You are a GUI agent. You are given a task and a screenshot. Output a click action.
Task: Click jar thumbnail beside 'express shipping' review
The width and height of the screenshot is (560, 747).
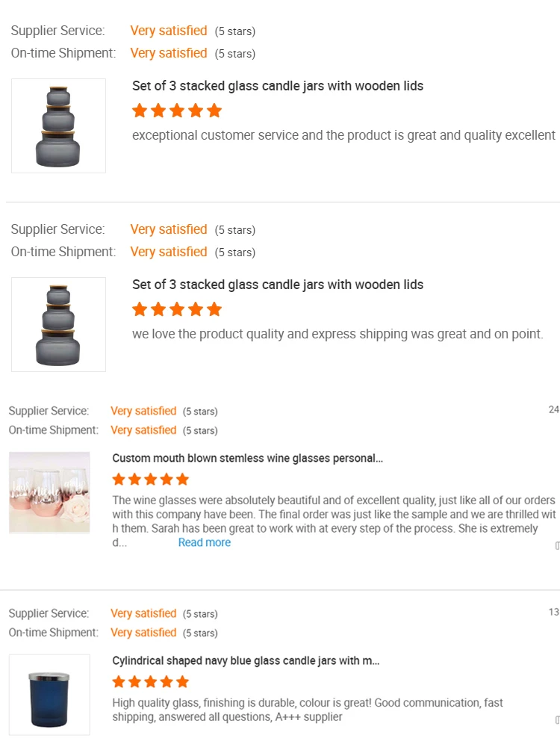58,324
